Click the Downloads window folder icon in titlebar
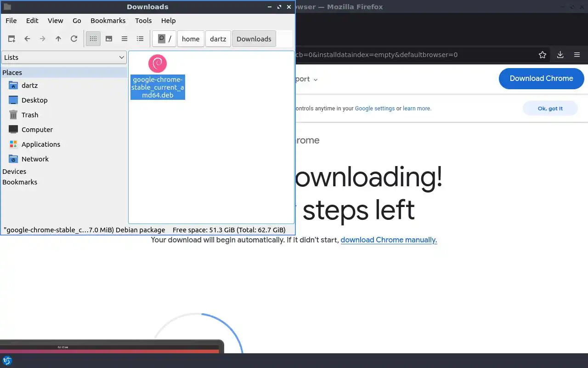 coord(7,7)
